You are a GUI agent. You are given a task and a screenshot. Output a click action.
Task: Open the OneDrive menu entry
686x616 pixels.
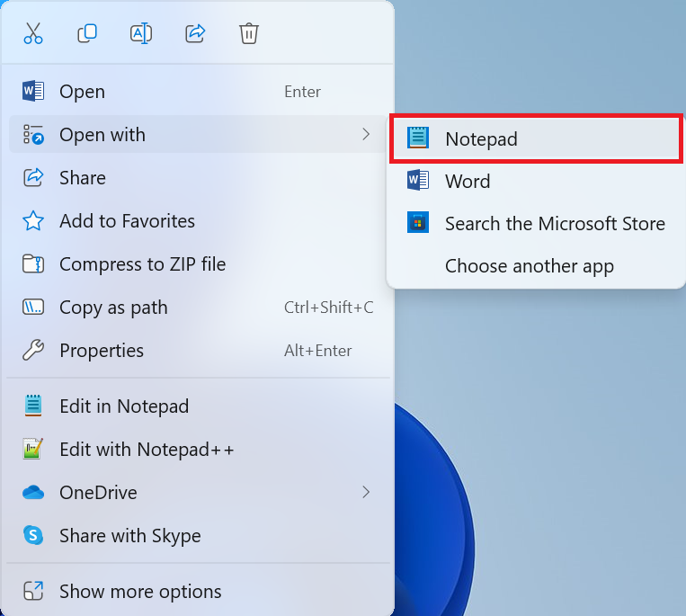(197, 493)
